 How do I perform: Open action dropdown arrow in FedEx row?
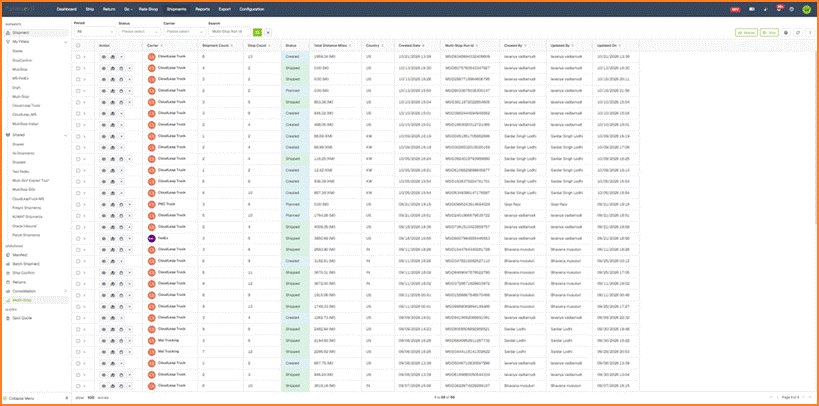click(130, 238)
